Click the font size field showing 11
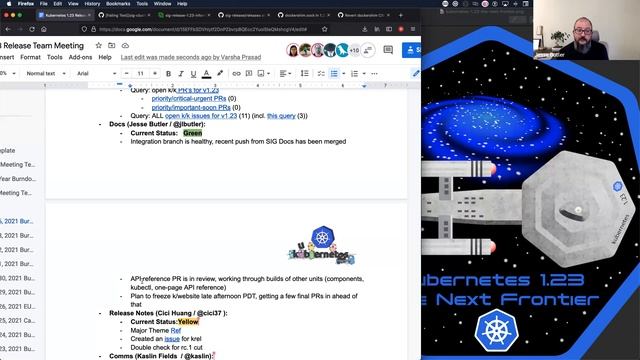 140,73
